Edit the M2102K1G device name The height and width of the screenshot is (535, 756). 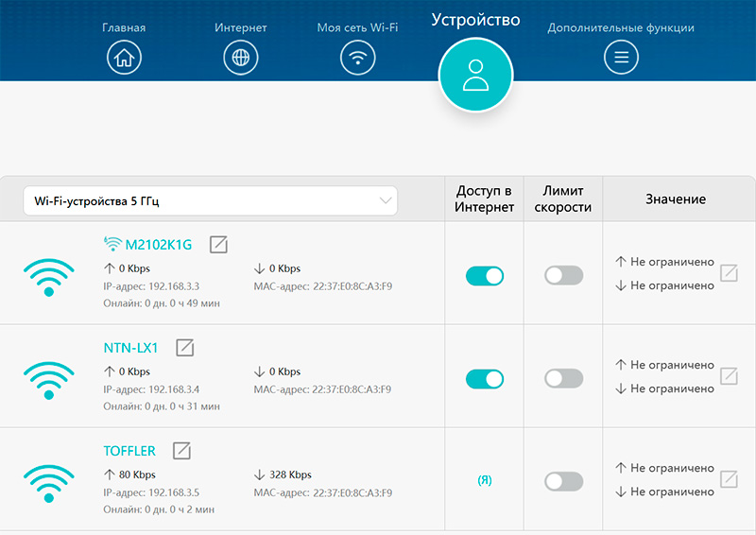point(219,245)
